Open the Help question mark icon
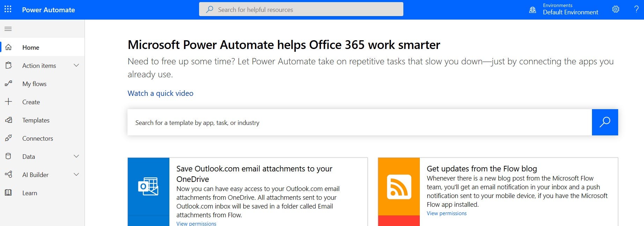644x226 pixels. pyautogui.click(x=636, y=9)
